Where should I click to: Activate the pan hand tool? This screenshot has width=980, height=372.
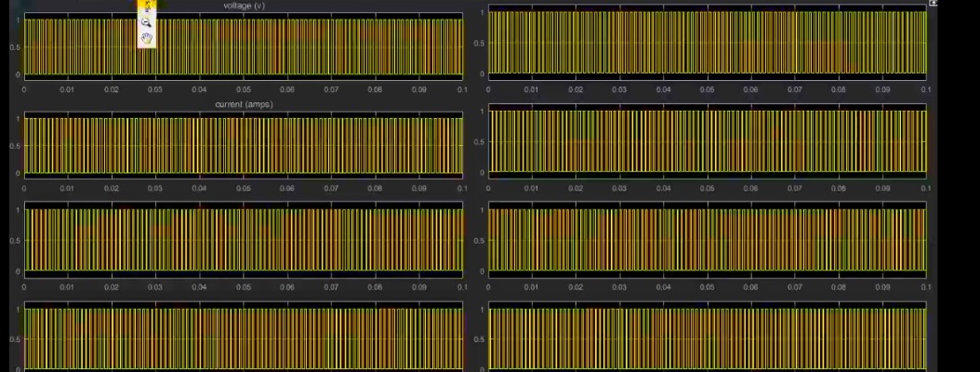point(147,38)
